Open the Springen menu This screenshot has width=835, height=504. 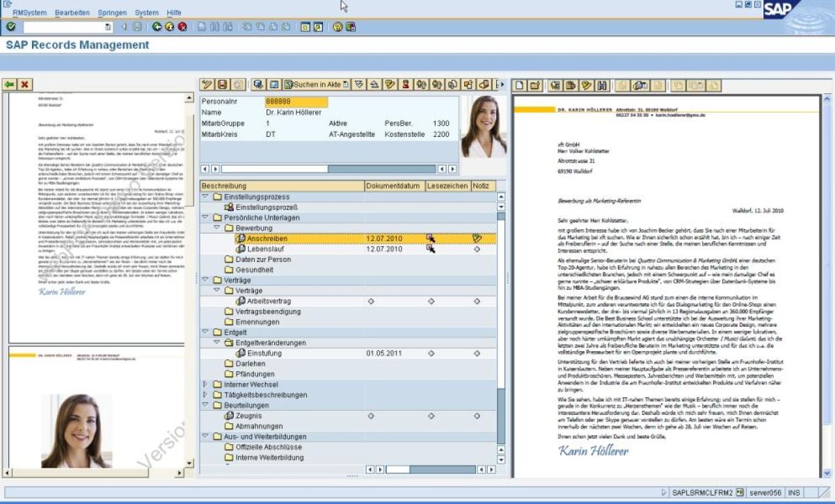click(112, 12)
